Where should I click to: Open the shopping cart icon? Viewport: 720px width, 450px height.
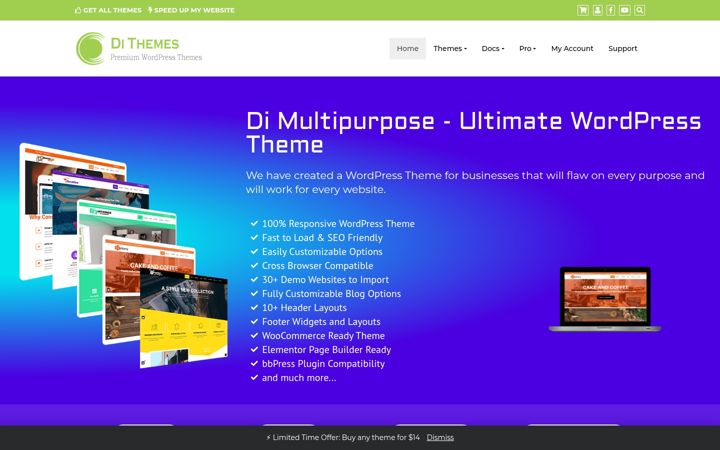(x=583, y=10)
